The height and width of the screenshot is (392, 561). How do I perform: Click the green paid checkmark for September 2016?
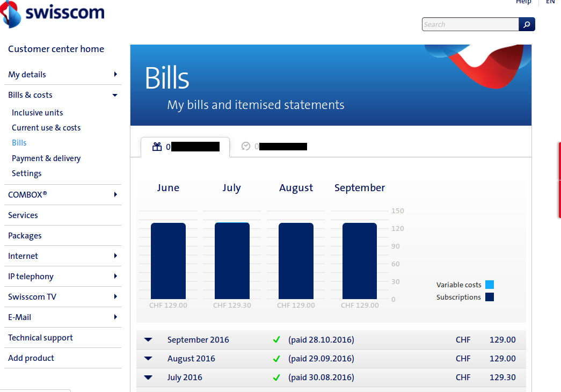click(x=276, y=339)
